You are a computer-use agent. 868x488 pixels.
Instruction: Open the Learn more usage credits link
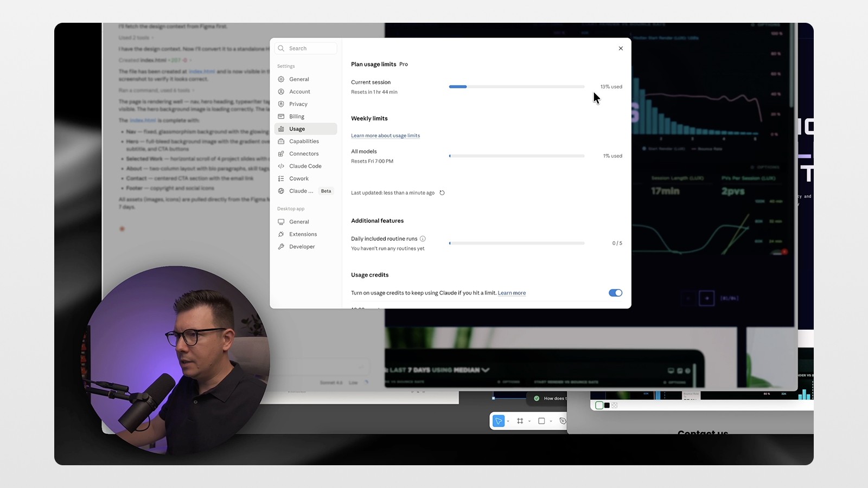[x=512, y=293]
